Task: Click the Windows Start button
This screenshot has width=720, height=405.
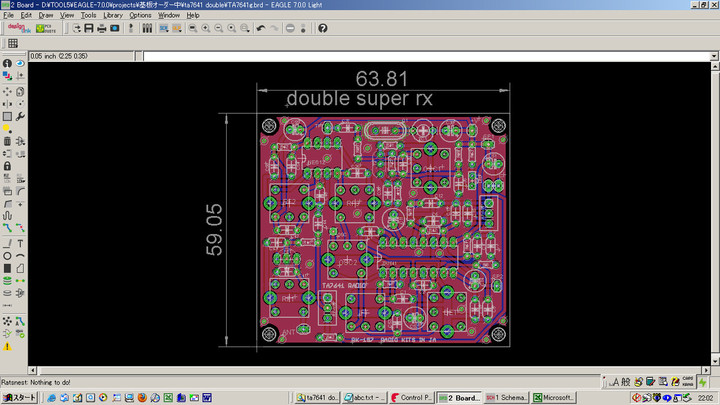Action: pos(20,397)
